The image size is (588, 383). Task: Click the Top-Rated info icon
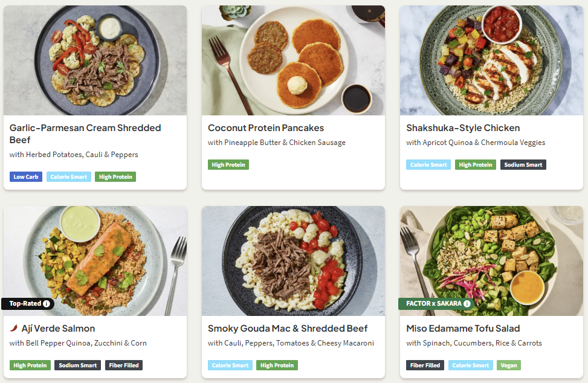click(x=46, y=303)
